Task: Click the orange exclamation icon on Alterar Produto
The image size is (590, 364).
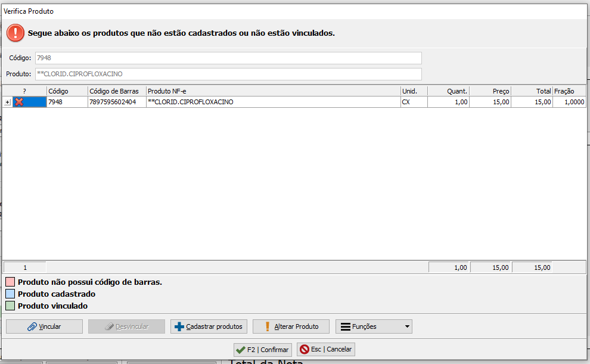Action: pyautogui.click(x=268, y=326)
